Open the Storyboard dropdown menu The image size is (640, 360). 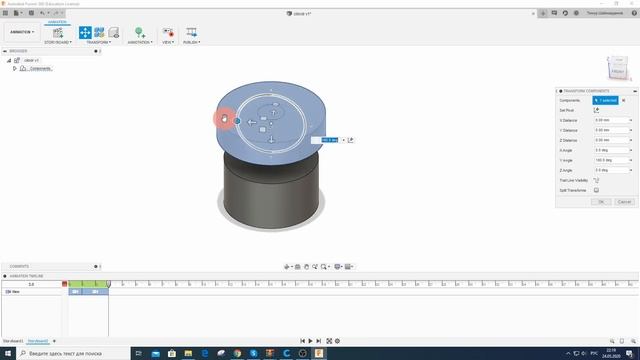coord(58,42)
